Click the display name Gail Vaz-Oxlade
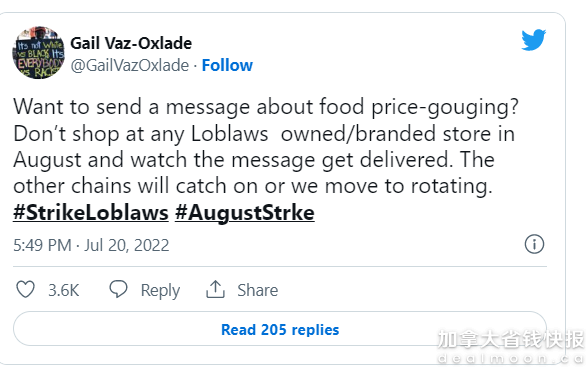Screen dimensions: 586x377 click(131, 43)
